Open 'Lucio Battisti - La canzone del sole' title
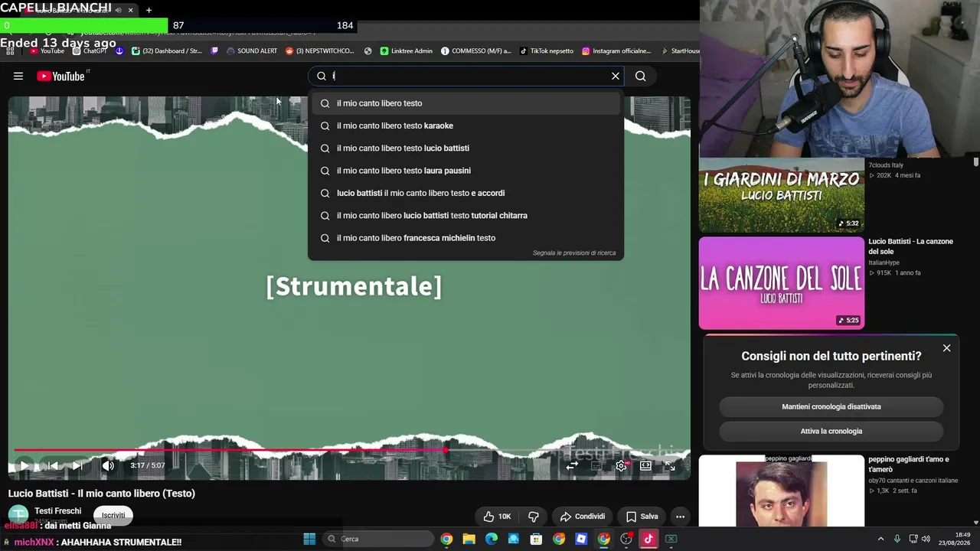Screen dimensions: 980x551 point(910,246)
